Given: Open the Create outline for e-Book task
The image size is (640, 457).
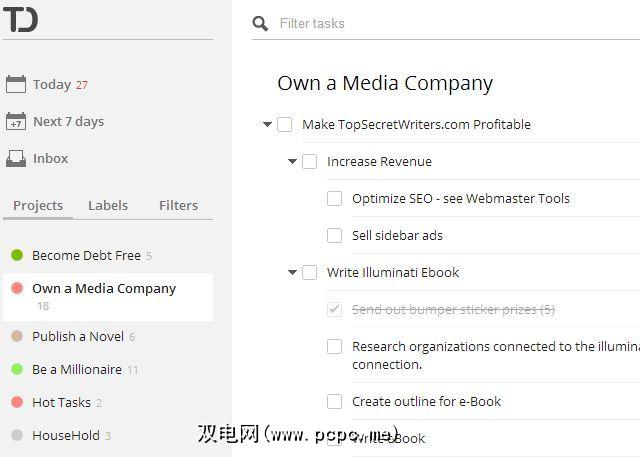Looking at the screenshot, I should [426, 401].
